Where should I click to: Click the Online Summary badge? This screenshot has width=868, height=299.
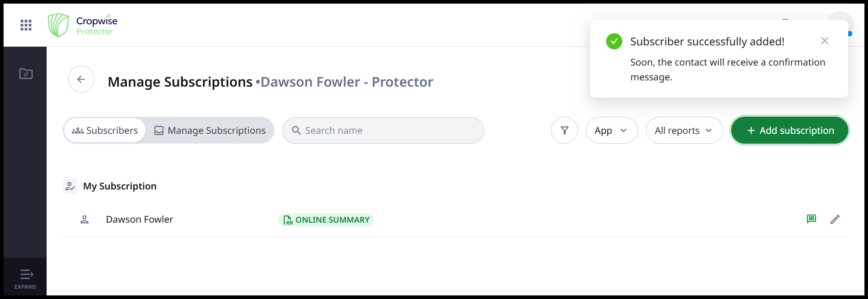click(326, 220)
